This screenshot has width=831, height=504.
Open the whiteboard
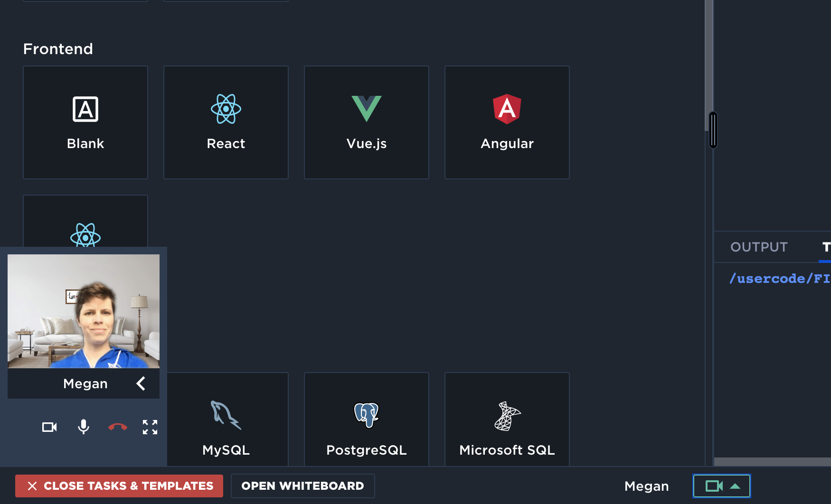pyautogui.click(x=303, y=486)
